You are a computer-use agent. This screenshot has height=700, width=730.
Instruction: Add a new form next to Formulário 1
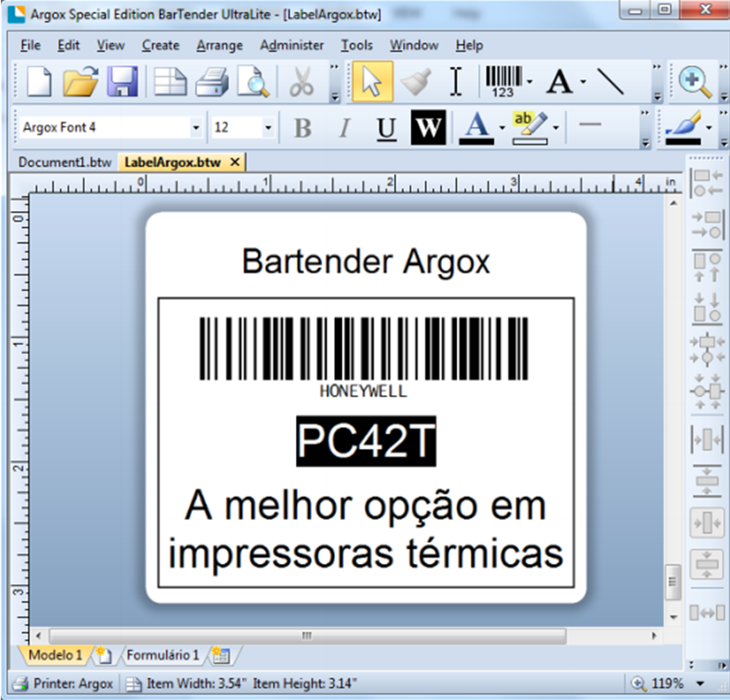coord(221,655)
